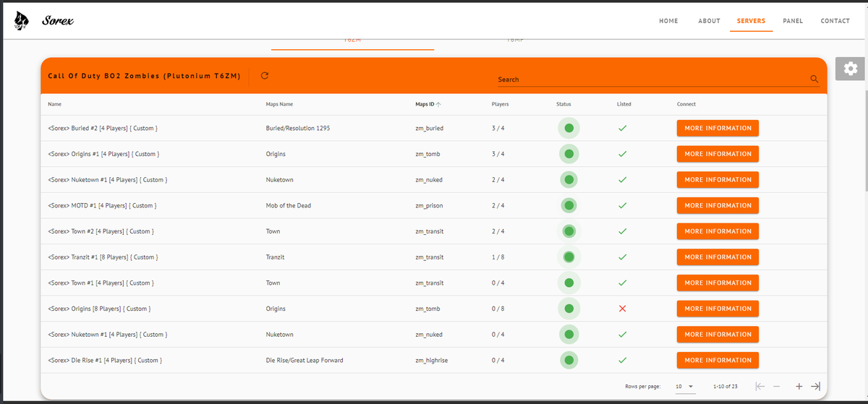The width and height of the screenshot is (868, 404).
Task: Click the Maps ID sort arrow
Action: [x=438, y=104]
